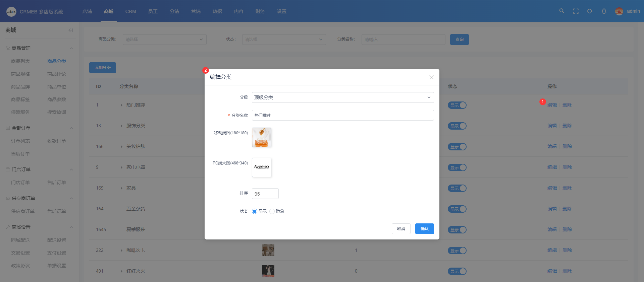Click the 取消 button
Screen dimensions: 644x282
[401, 229]
